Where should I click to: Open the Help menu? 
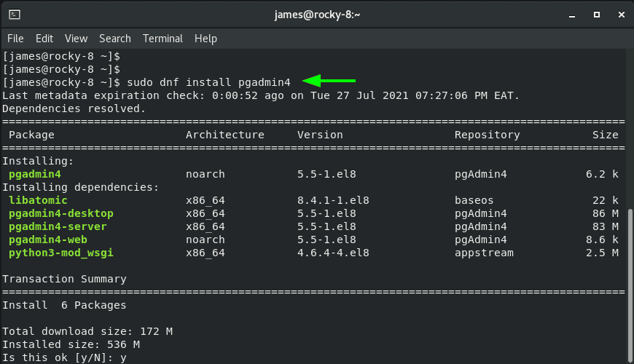206,39
